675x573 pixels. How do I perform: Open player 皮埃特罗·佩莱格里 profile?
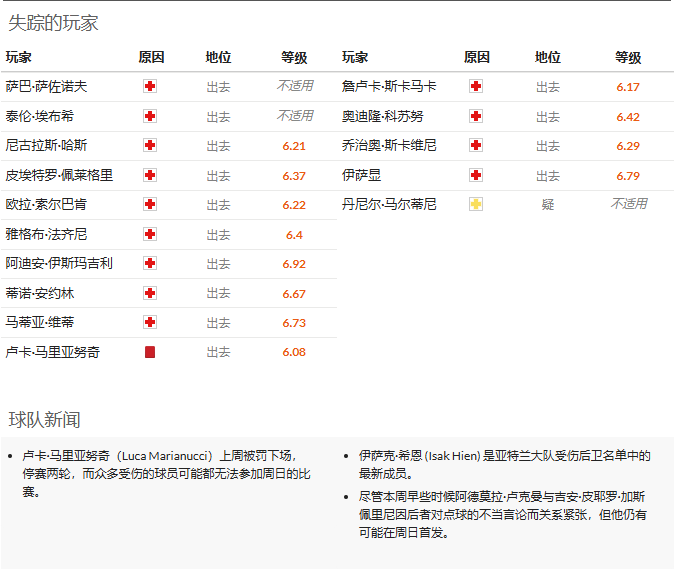coord(59,175)
